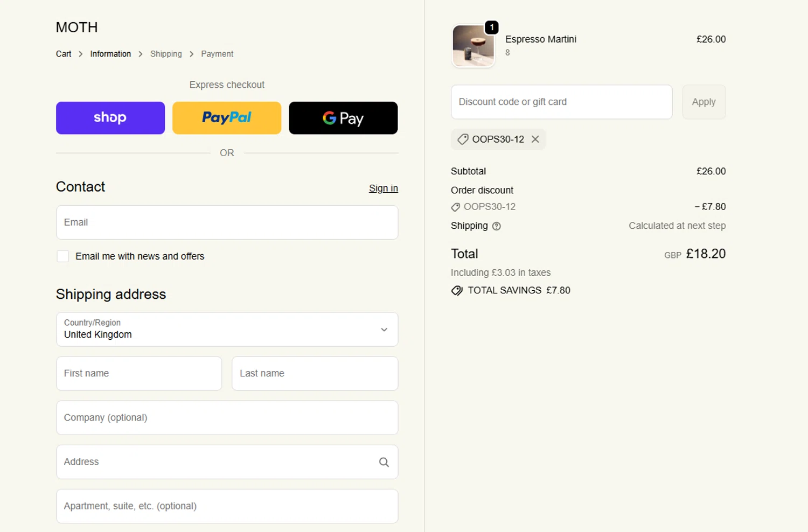Focus the Apartment, suite, etc. field
This screenshot has height=532, width=808.
click(x=227, y=506)
